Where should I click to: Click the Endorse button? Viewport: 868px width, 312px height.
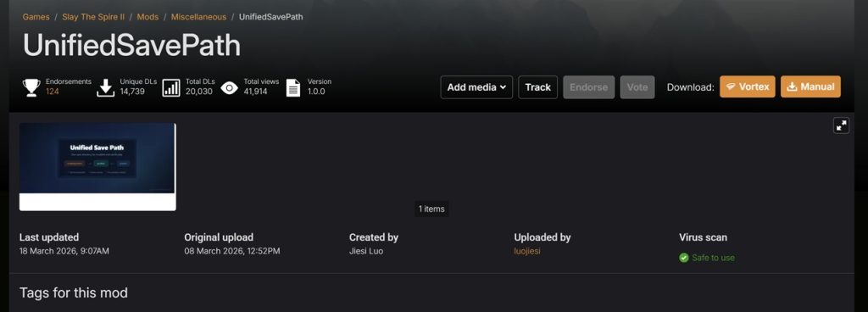(x=589, y=87)
